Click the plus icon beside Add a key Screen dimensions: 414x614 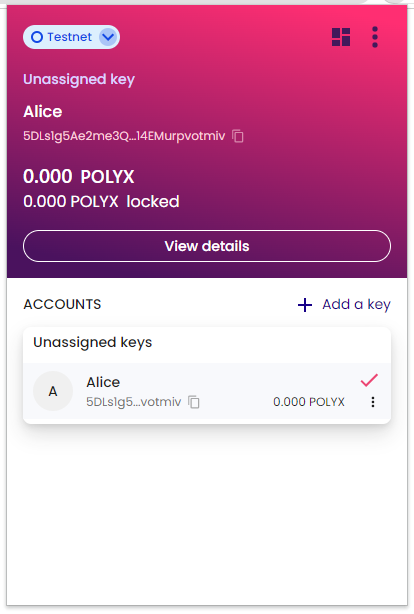(305, 305)
